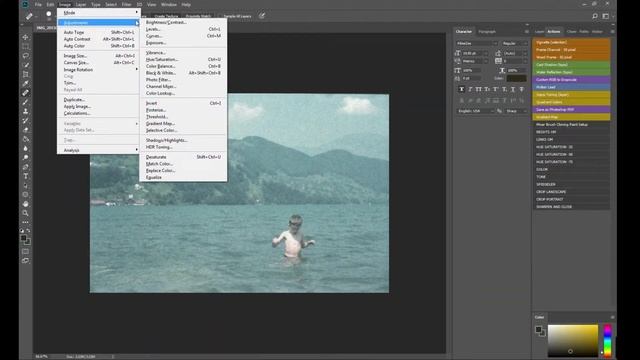
Task: Open the kerning Metrics dropdown
Action: (475, 61)
